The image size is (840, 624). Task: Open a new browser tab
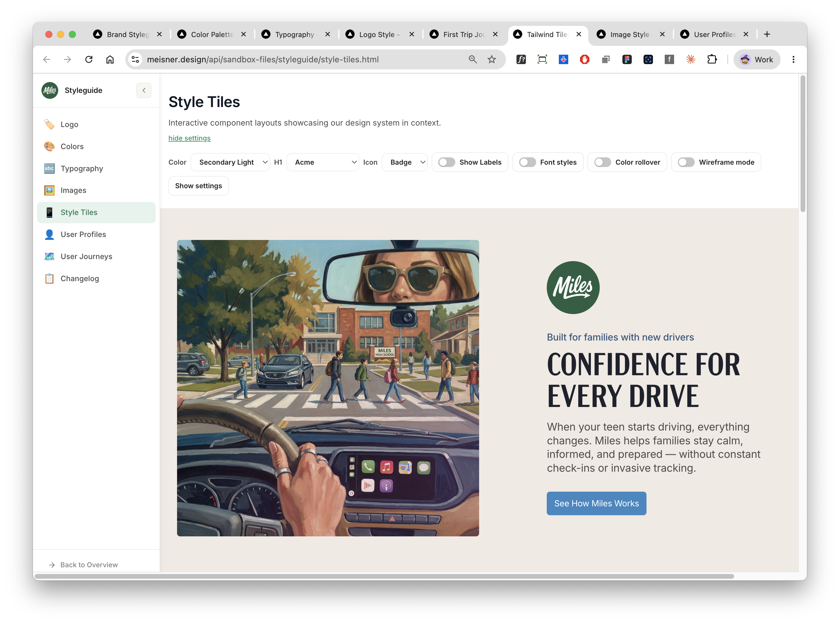click(x=767, y=34)
